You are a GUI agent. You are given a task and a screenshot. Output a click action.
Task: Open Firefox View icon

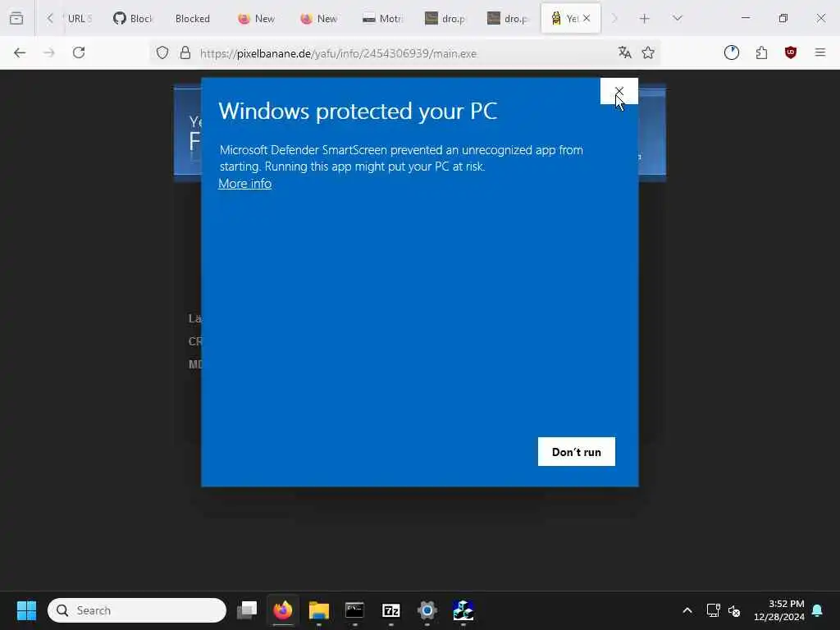pyautogui.click(x=16, y=18)
